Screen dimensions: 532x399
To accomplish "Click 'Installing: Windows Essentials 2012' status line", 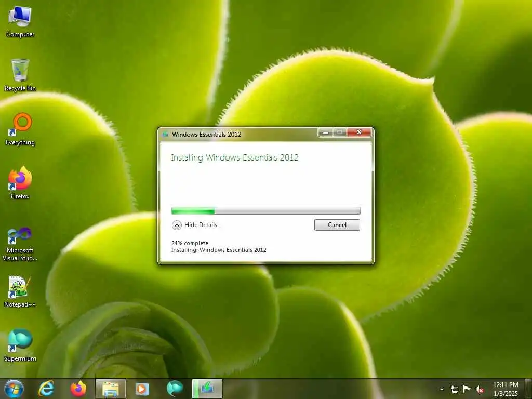I will [x=219, y=250].
